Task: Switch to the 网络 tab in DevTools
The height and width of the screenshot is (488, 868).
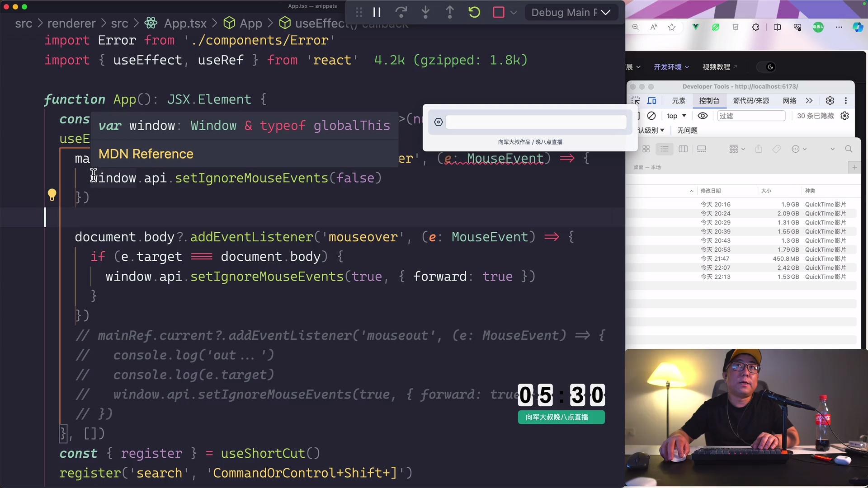Action: (789, 100)
